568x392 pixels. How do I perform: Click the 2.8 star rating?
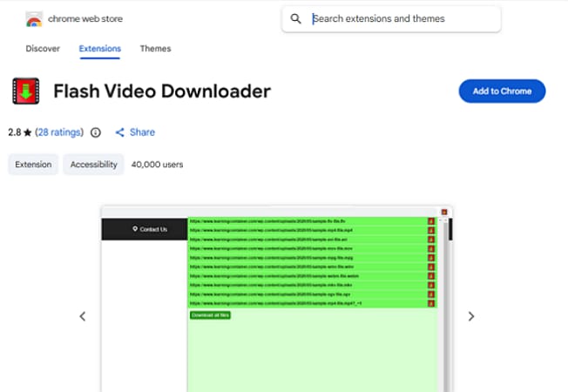pos(20,132)
